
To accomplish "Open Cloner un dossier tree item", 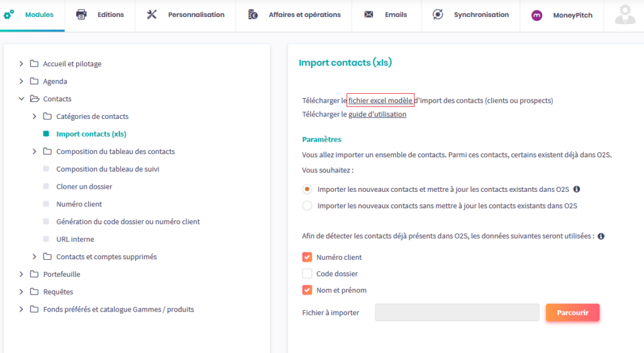I will coord(84,187).
